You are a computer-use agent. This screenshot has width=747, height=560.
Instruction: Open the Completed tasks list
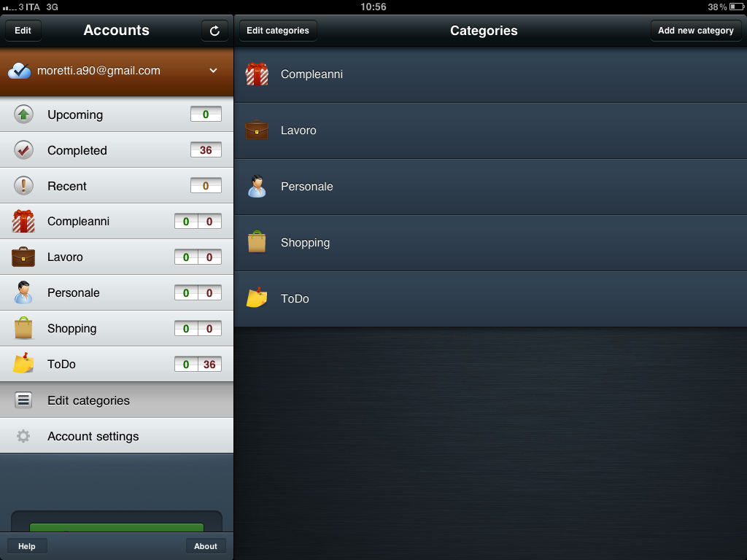tap(117, 150)
